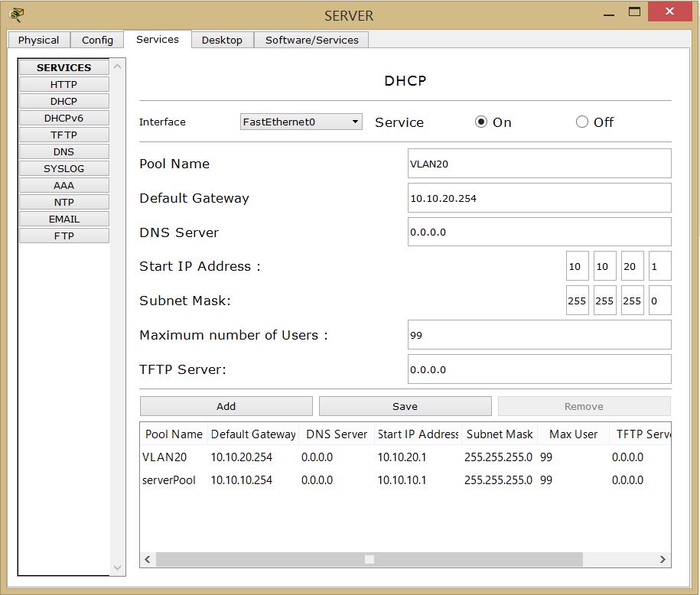Open the Interface FastEthernet0 dropdown
700x595 pixels.
point(301,122)
